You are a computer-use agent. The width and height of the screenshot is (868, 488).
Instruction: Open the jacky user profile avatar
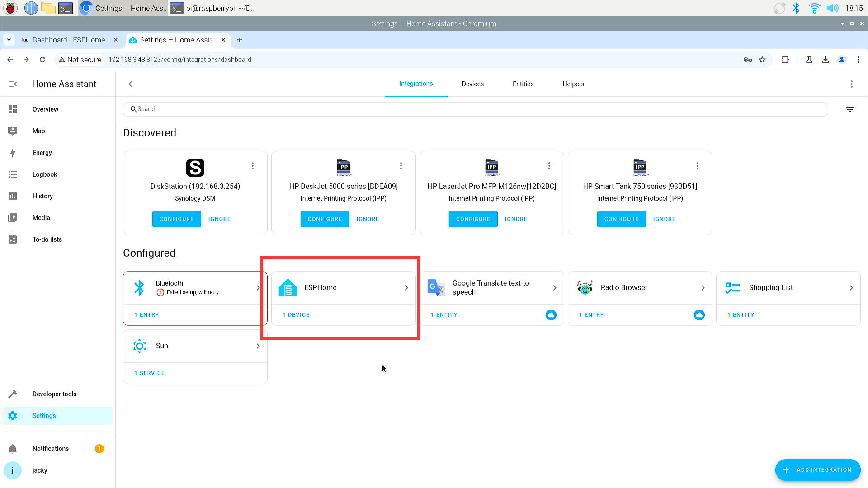pyautogui.click(x=13, y=470)
